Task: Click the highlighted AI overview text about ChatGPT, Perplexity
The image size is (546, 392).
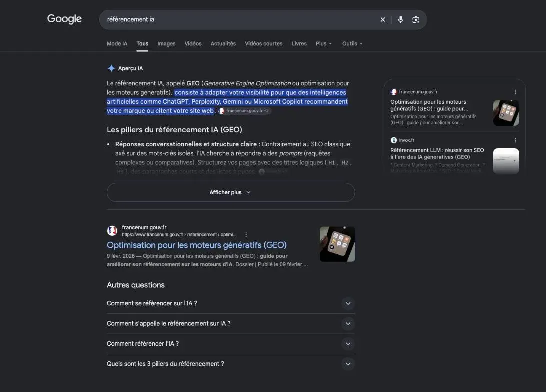Action: point(227,102)
